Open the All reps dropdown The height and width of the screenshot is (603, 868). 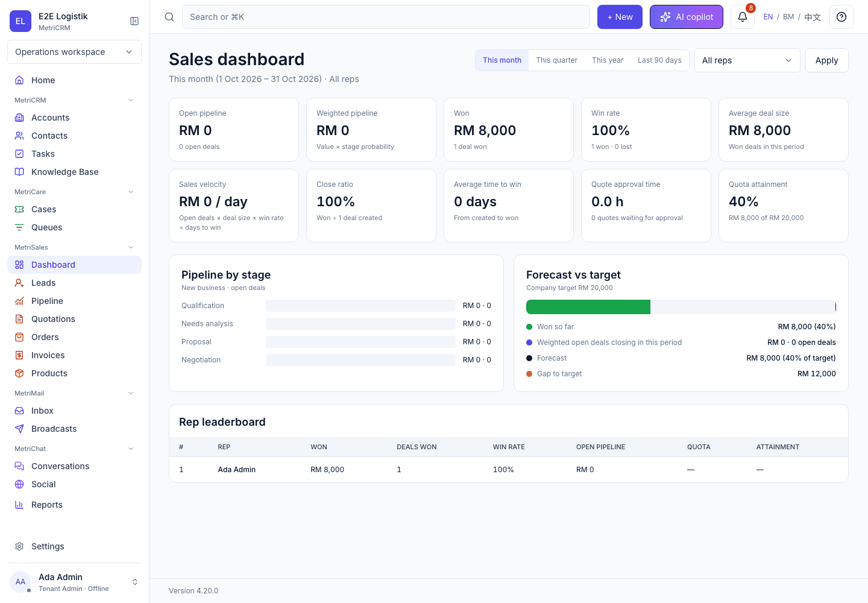(x=747, y=60)
